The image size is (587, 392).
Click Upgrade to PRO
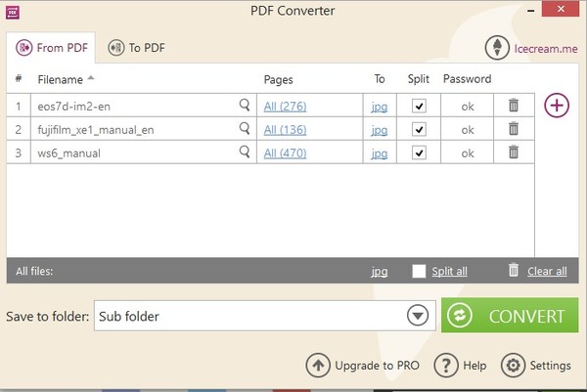point(364,366)
